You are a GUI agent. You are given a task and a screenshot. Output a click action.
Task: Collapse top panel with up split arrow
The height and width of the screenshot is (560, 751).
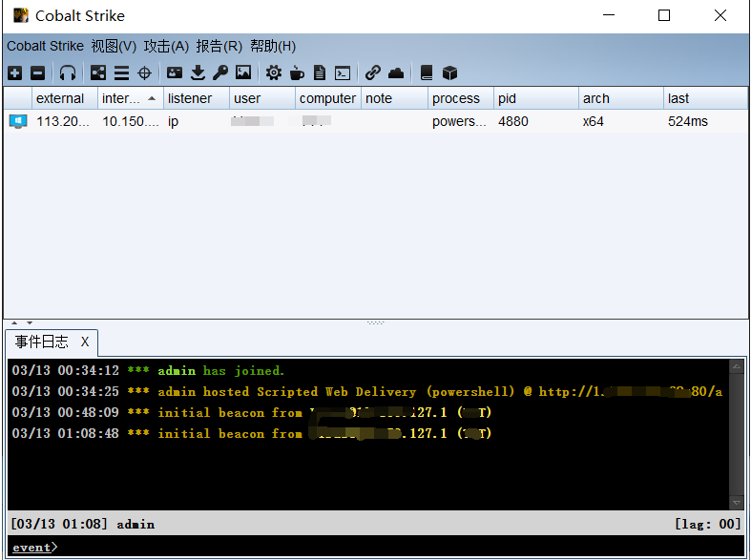(14, 322)
